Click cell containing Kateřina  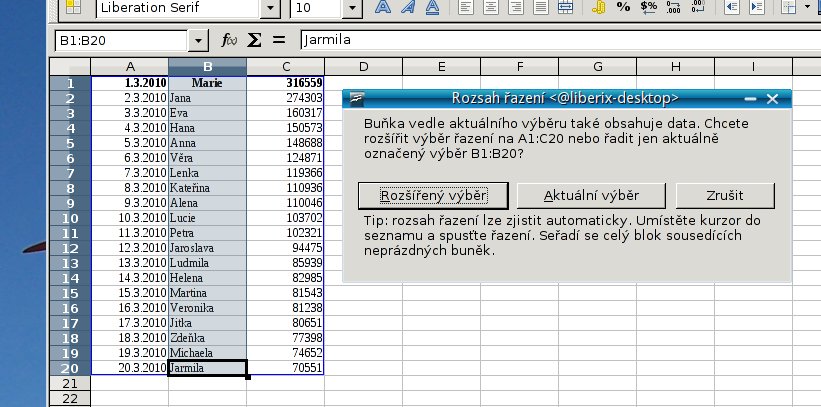[208, 188]
